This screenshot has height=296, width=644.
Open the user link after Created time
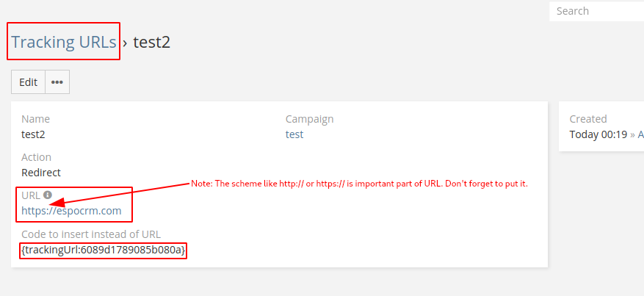pos(640,134)
